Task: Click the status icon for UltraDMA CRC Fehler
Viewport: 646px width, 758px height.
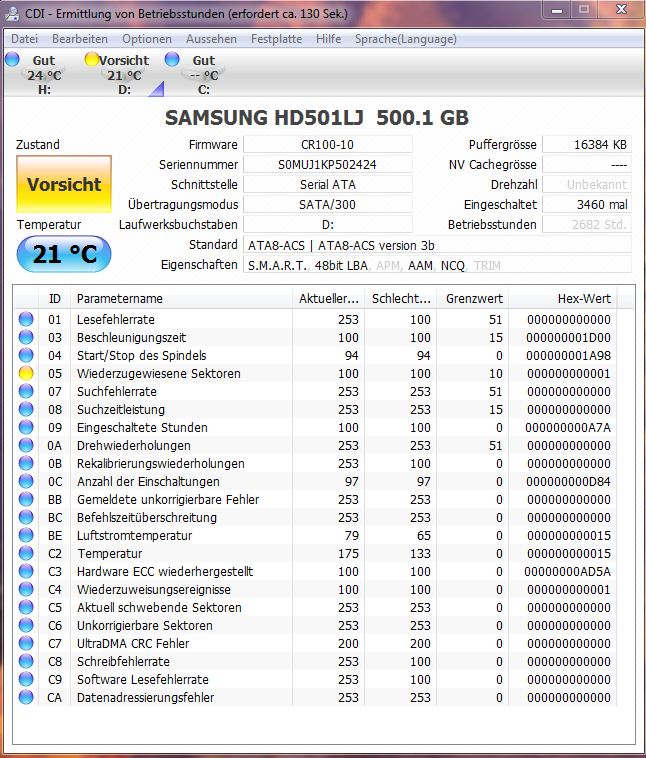Action: click(x=26, y=643)
